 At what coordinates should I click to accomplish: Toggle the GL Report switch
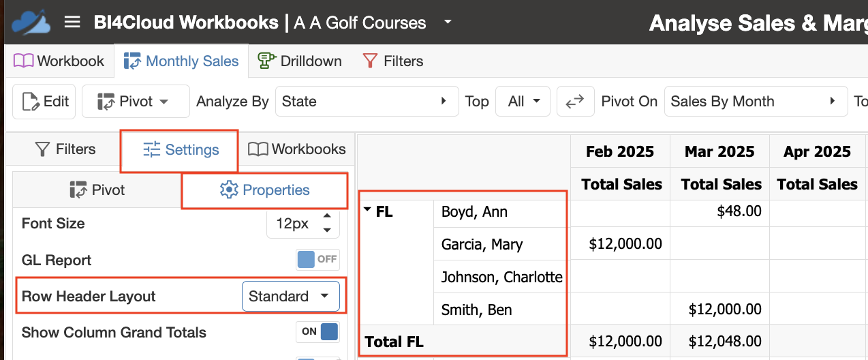[x=317, y=260]
